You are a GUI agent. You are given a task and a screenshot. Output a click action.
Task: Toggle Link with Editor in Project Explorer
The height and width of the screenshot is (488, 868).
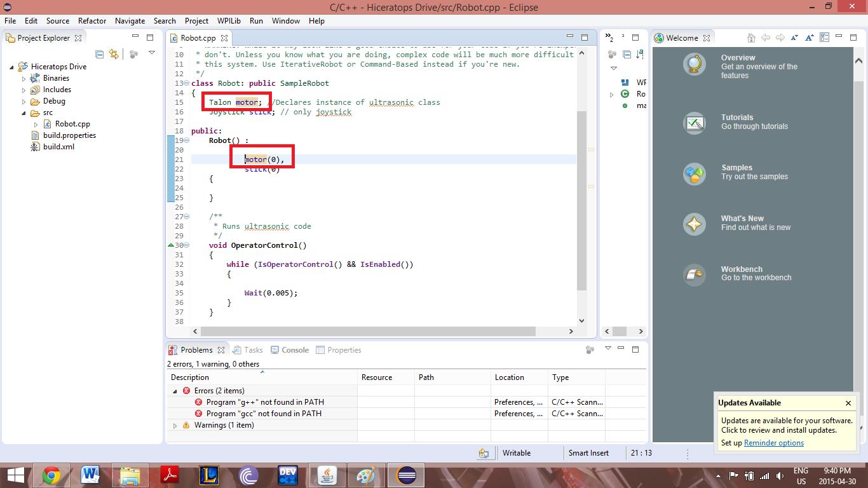pos(114,54)
